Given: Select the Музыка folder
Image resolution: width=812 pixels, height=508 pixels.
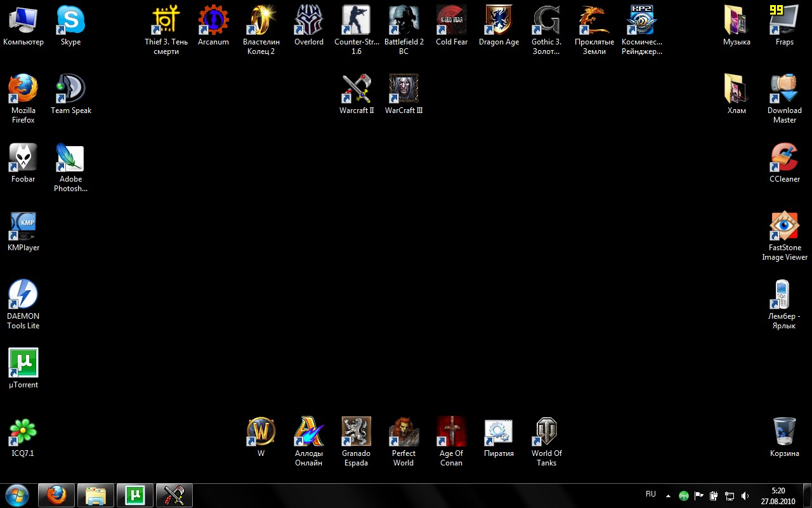Looking at the screenshot, I should (x=737, y=25).
